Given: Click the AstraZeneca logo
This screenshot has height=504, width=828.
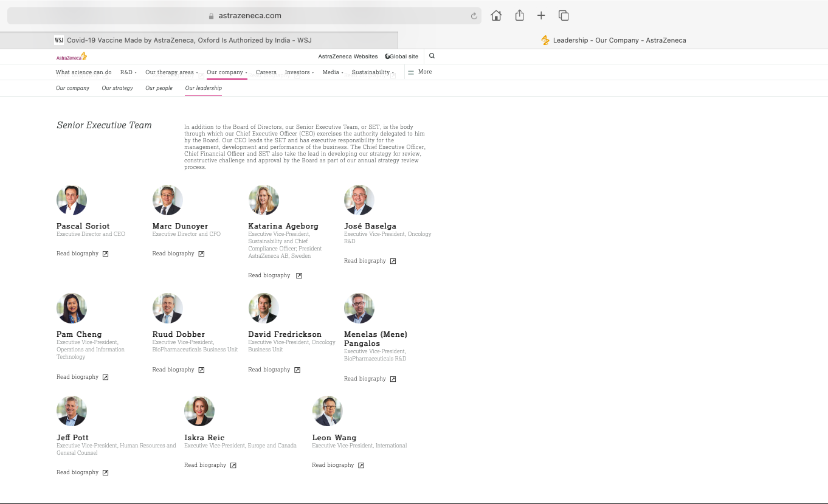Looking at the screenshot, I should 72,57.
